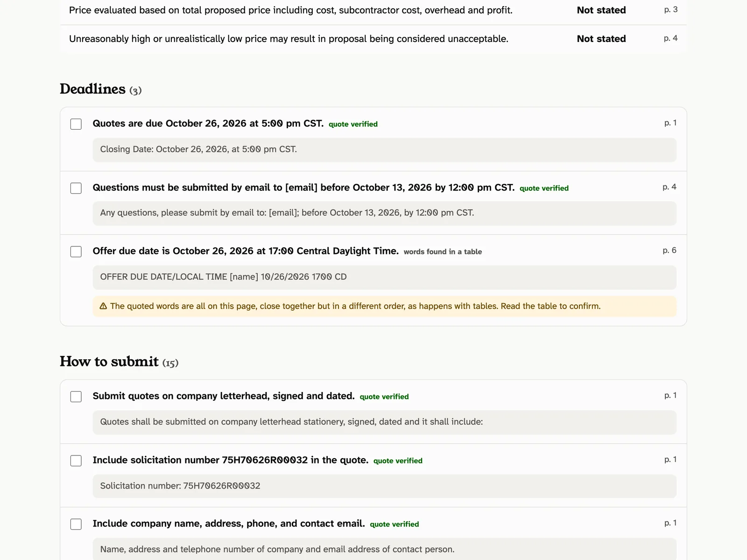Click title 'Offer due date is October 26, 2026'

[246, 251]
